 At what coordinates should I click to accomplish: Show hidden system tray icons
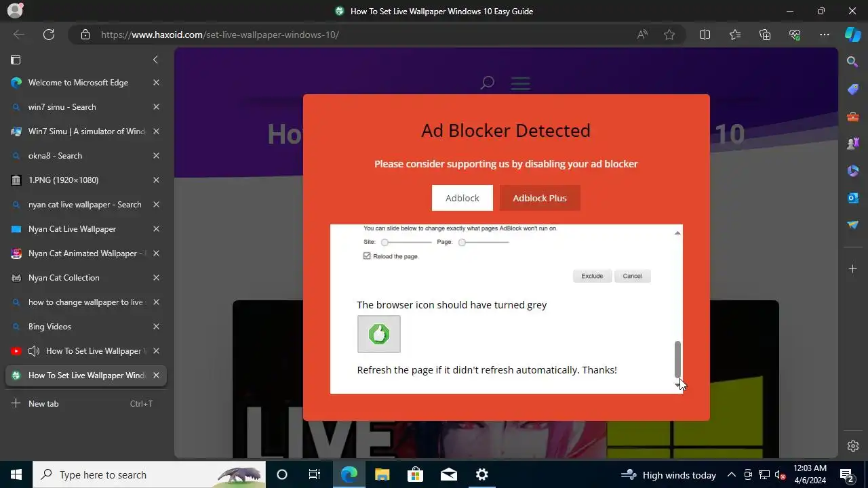coord(732,474)
